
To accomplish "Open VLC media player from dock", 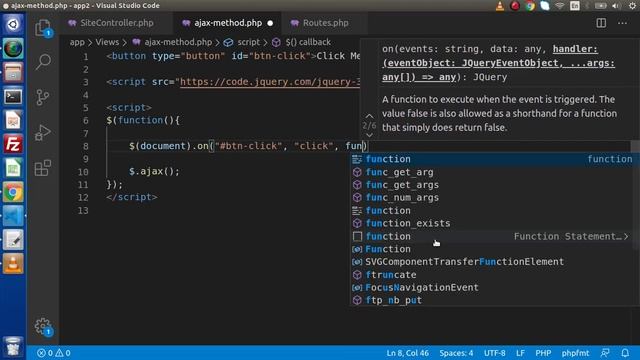I will (x=13, y=263).
